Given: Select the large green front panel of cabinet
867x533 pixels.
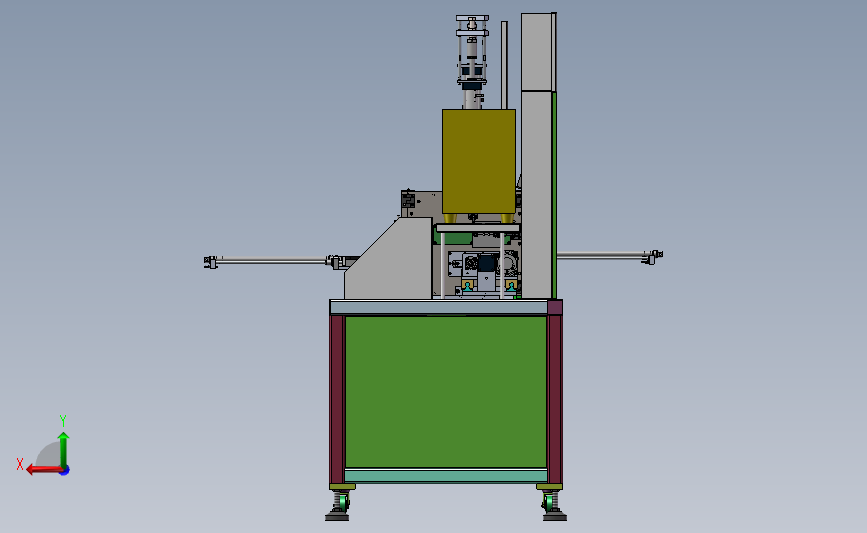Looking at the screenshot, I should click(x=446, y=392).
